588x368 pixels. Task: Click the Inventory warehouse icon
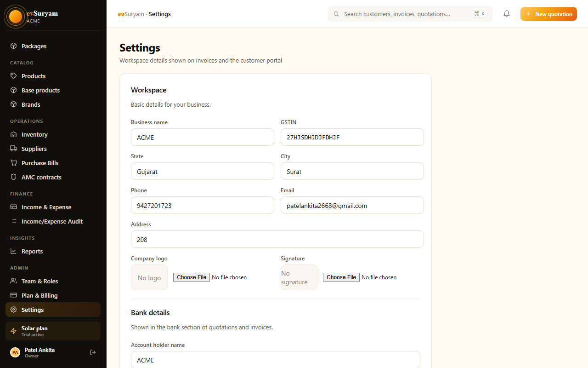[x=14, y=134]
